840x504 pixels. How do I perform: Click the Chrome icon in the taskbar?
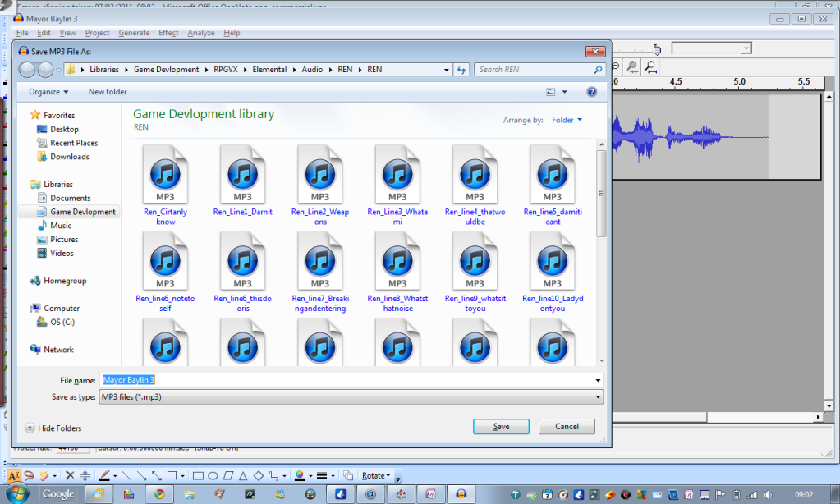pyautogui.click(x=159, y=494)
